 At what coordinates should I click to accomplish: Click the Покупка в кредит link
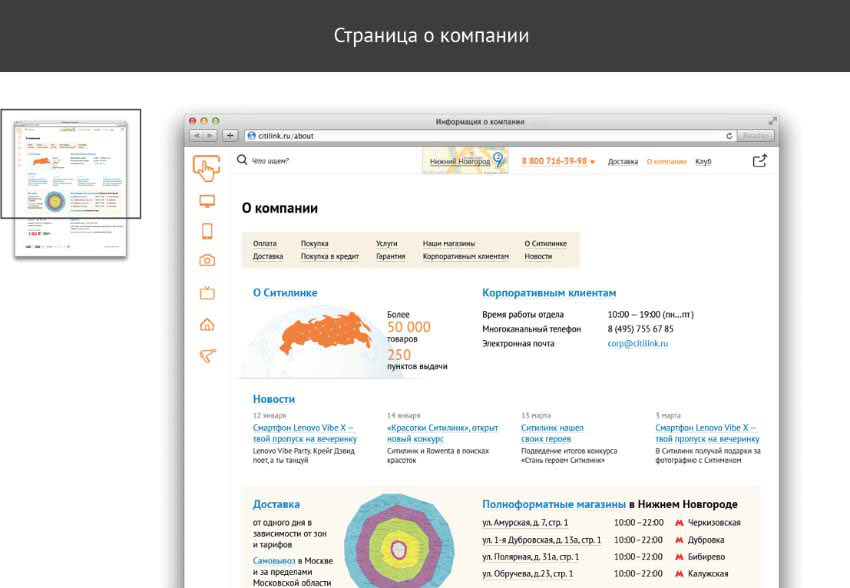329,257
